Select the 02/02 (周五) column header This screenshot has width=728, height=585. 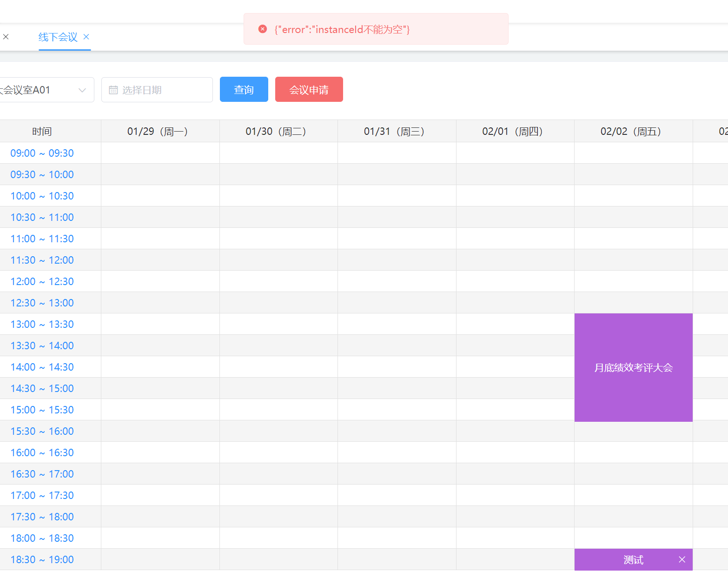pos(634,132)
